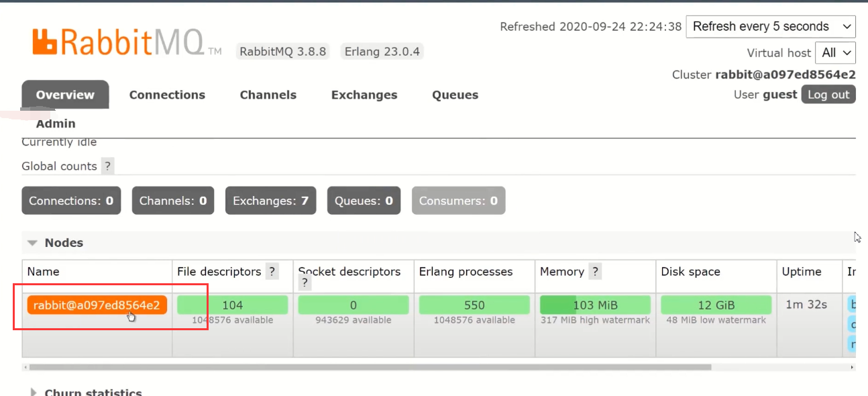
Task: Click the Socket descriptors 0 bar
Action: coord(354,305)
